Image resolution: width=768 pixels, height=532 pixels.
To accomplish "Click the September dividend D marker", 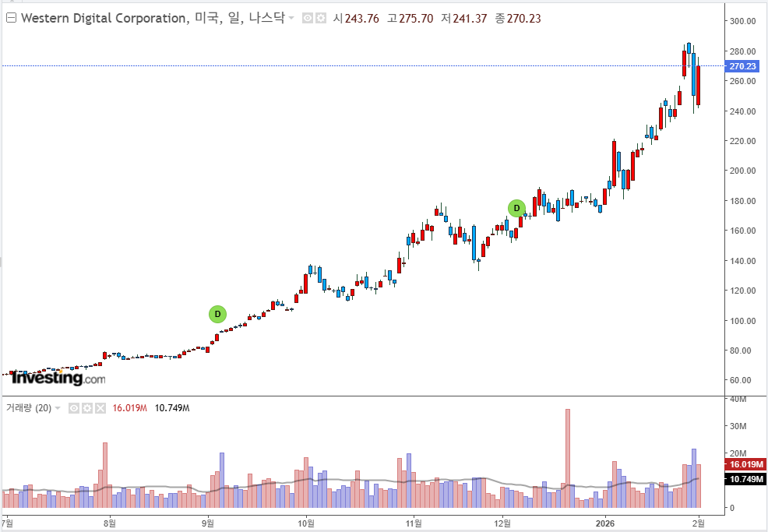I will click(x=217, y=314).
